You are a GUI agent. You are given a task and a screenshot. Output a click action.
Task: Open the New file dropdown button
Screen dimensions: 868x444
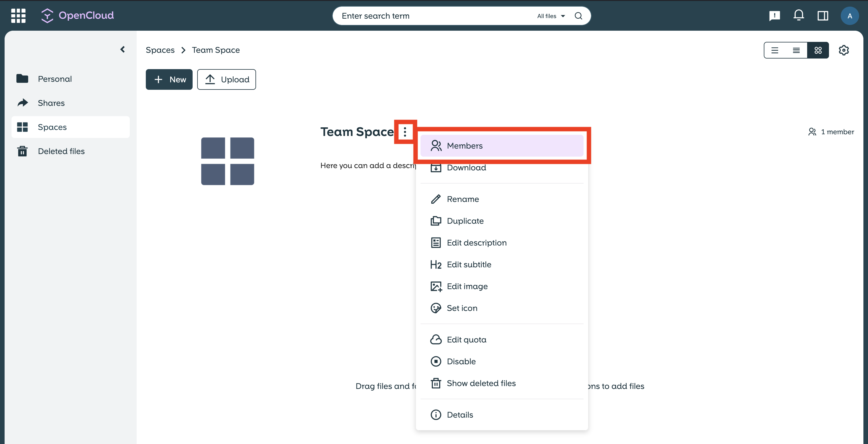coord(169,79)
